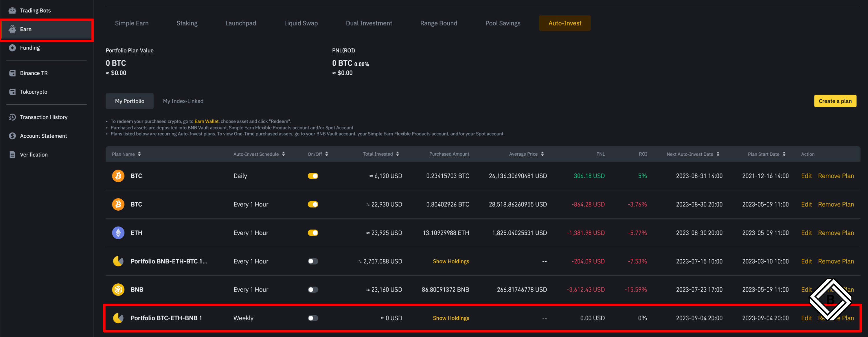Switch to the Simple Earn tab
The height and width of the screenshot is (337, 868).
(x=132, y=23)
